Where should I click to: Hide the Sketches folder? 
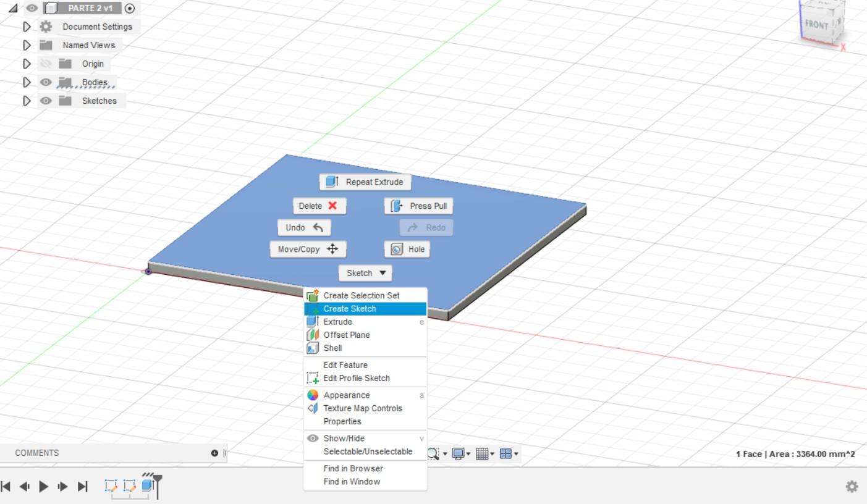coord(45,101)
